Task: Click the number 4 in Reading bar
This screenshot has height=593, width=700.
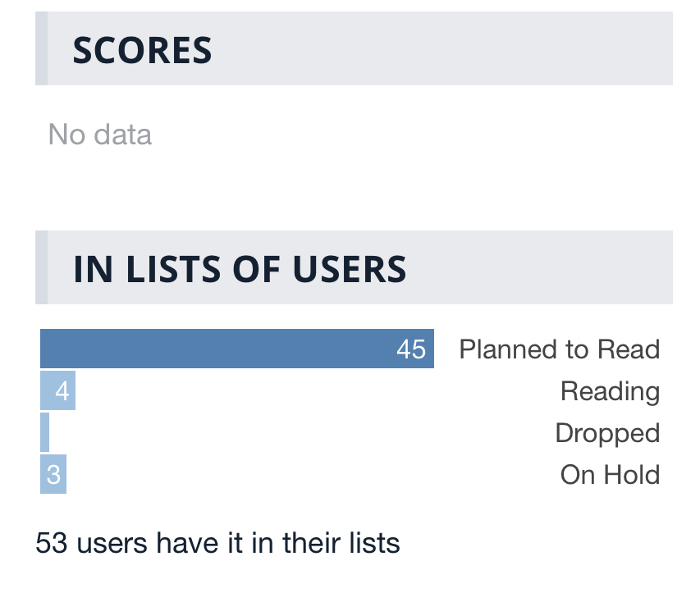Action: click(62, 391)
